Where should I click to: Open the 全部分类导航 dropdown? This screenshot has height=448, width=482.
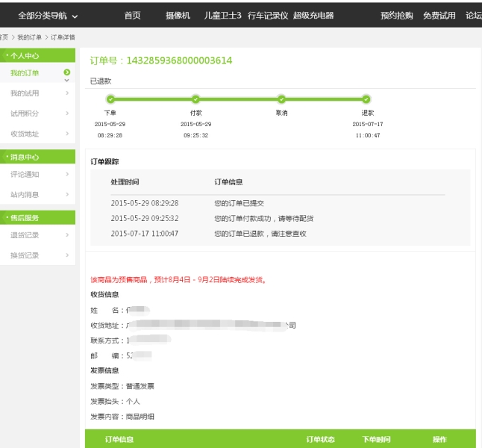point(48,15)
